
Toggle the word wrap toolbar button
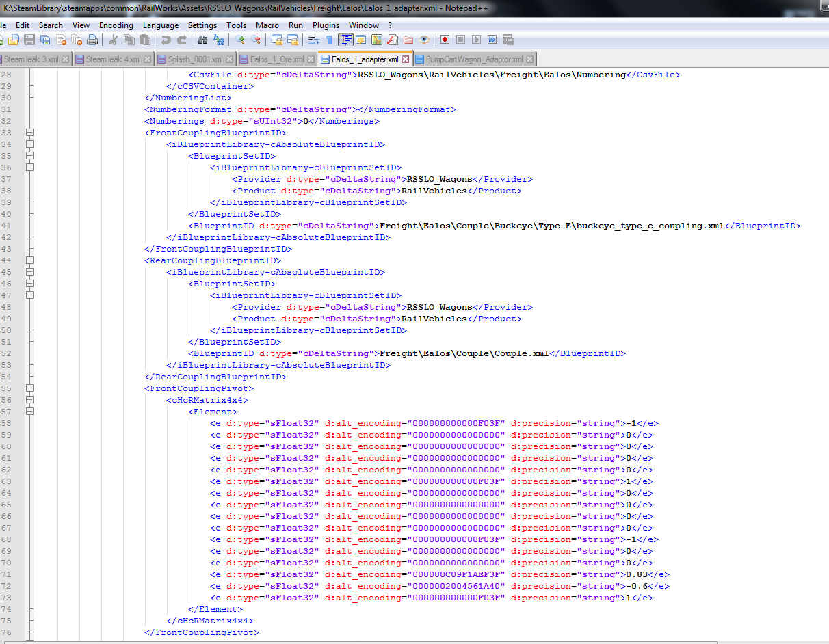[x=314, y=40]
